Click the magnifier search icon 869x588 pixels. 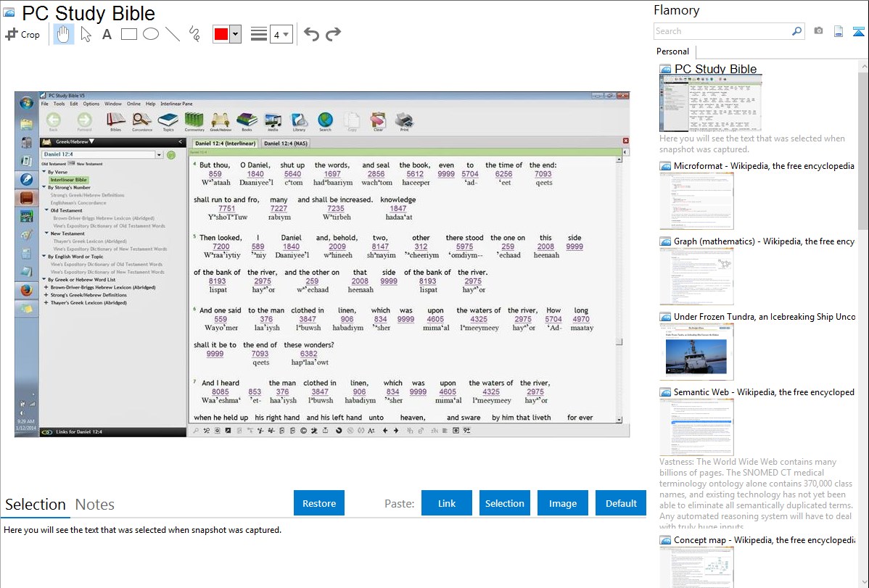tap(797, 31)
